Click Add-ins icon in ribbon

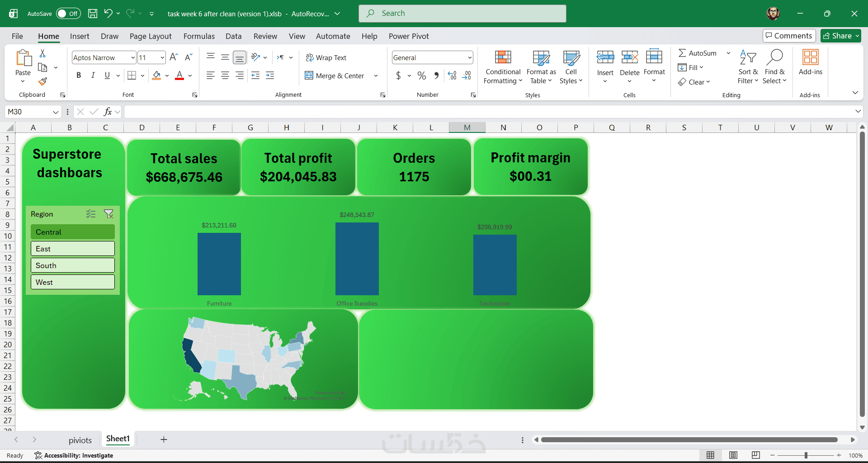click(811, 57)
